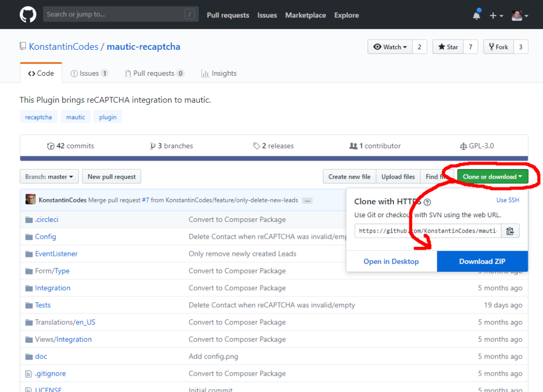The image size is (543, 392).
Task: Open the forks count 3
Action: [521, 47]
